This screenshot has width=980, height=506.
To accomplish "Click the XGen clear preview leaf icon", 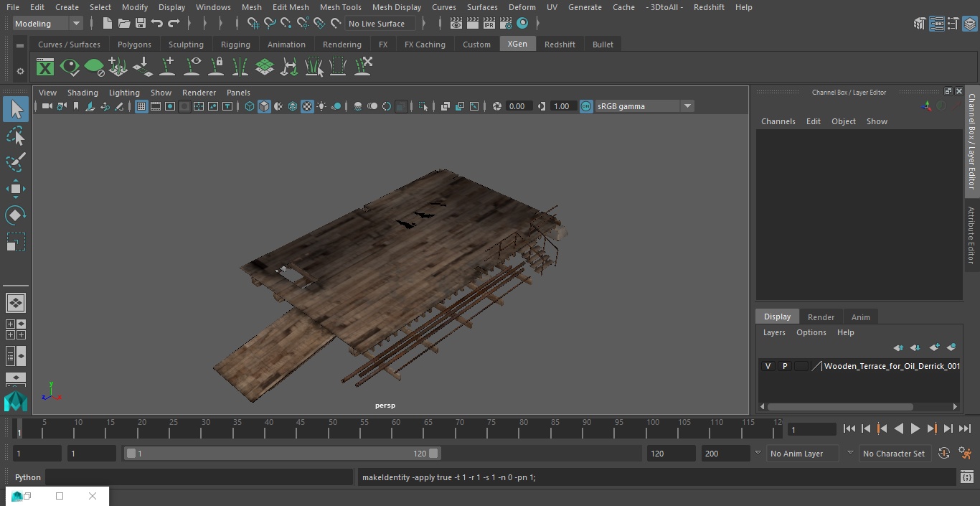I will (x=94, y=67).
